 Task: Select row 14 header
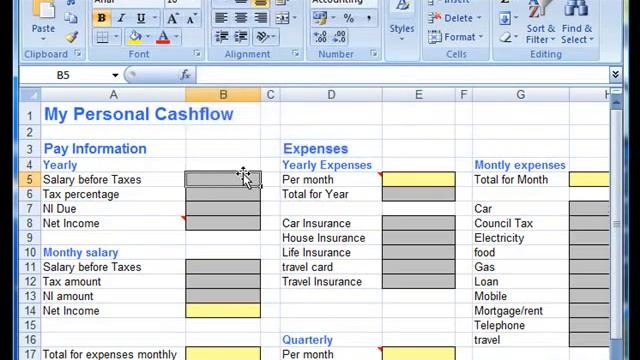[x=30, y=311]
